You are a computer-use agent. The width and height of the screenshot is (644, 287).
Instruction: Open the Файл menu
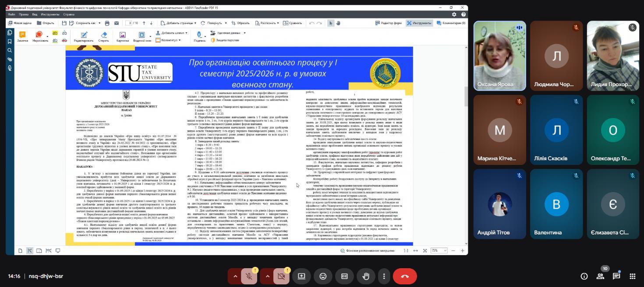pos(11,14)
